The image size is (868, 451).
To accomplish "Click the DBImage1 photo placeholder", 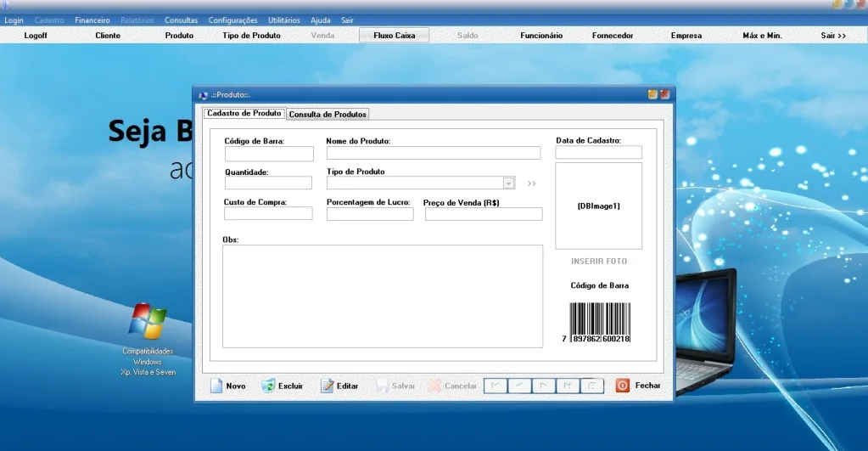I will coord(599,206).
